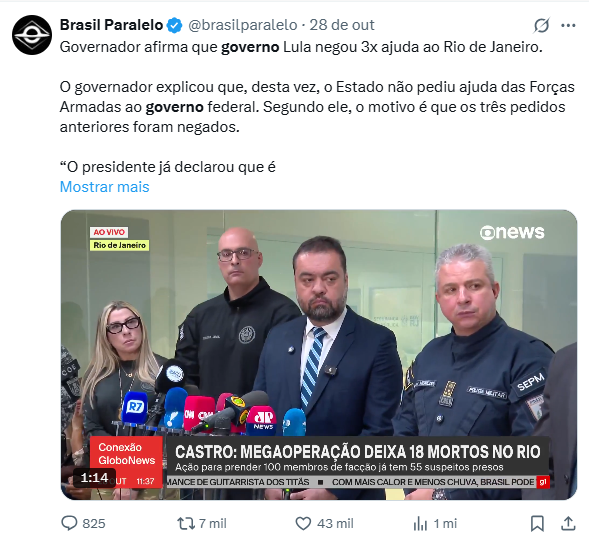The width and height of the screenshot is (589, 533).
Task: Repost the tweet with 7 mil reposts
Action: click(x=186, y=523)
